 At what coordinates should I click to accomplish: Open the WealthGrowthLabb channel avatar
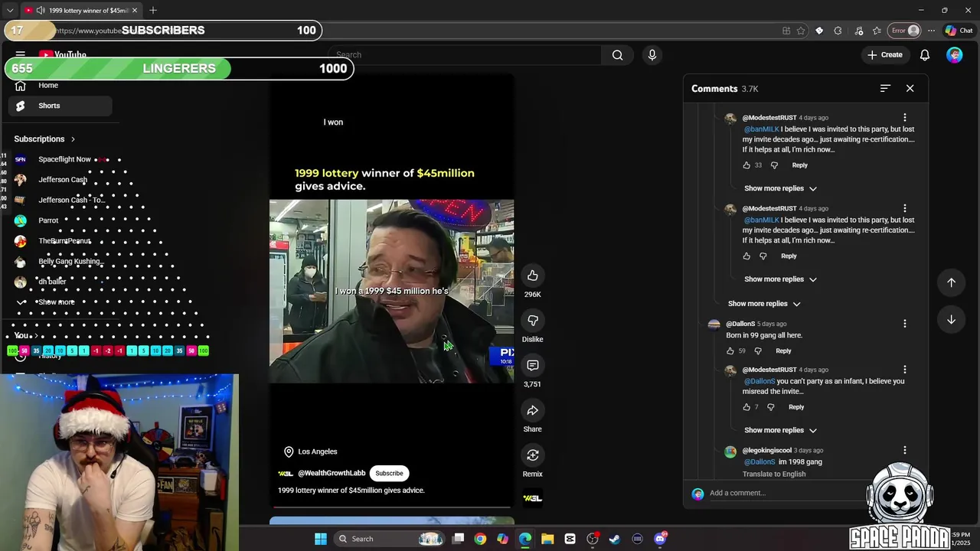pyautogui.click(x=286, y=474)
